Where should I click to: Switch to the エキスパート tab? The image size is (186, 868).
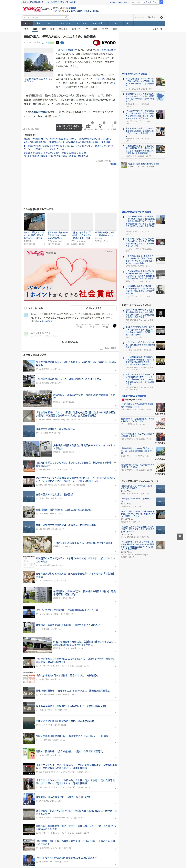tap(64, 24)
